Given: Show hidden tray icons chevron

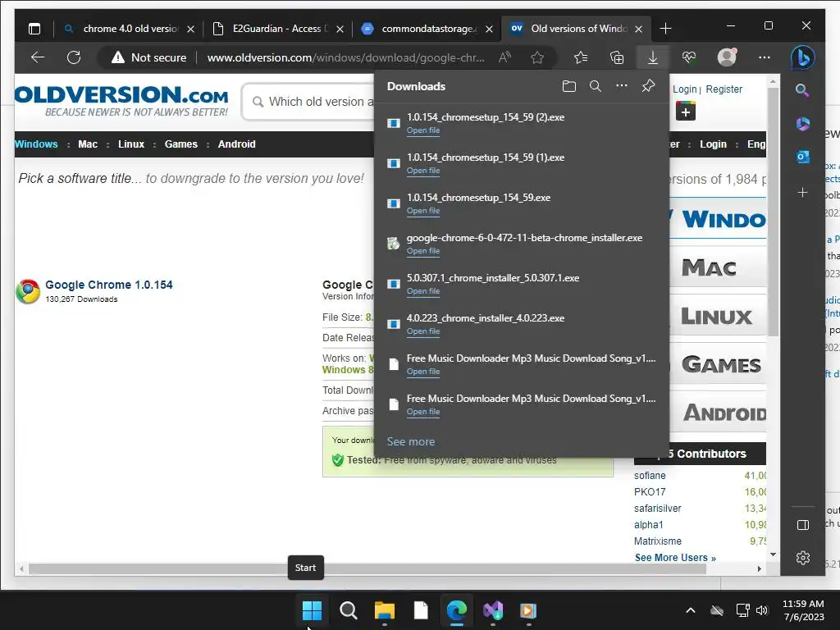Looking at the screenshot, I should pyautogui.click(x=691, y=610).
